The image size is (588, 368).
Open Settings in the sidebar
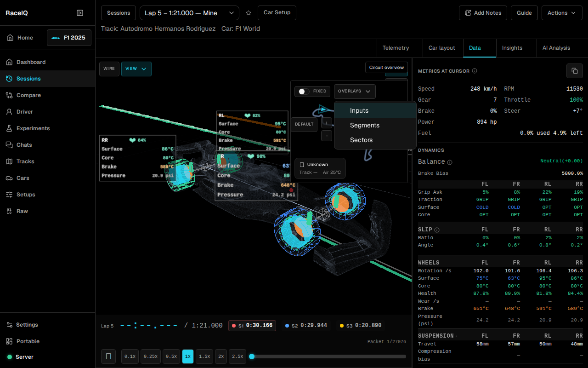[x=48, y=325]
